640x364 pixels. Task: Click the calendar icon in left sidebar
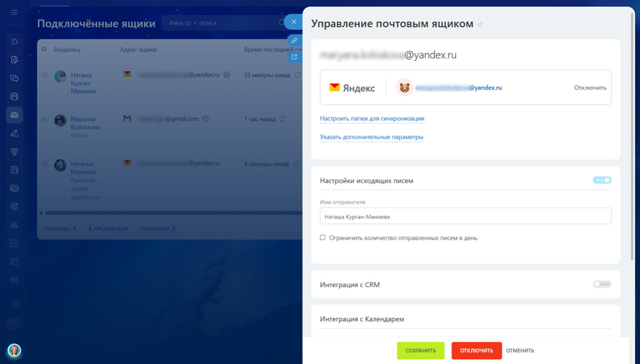pos(14,261)
